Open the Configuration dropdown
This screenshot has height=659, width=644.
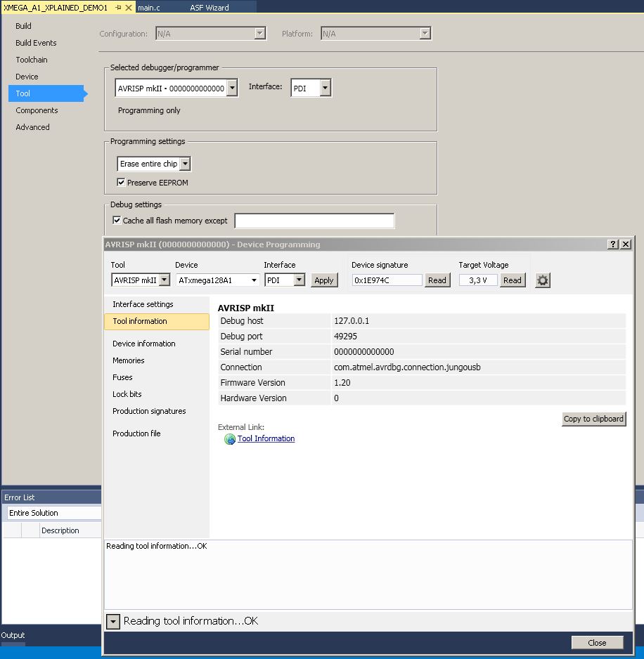(211, 34)
